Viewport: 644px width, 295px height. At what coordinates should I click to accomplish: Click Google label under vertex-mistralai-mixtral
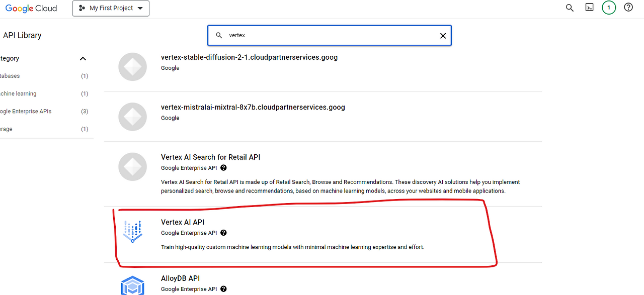[x=170, y=118]
